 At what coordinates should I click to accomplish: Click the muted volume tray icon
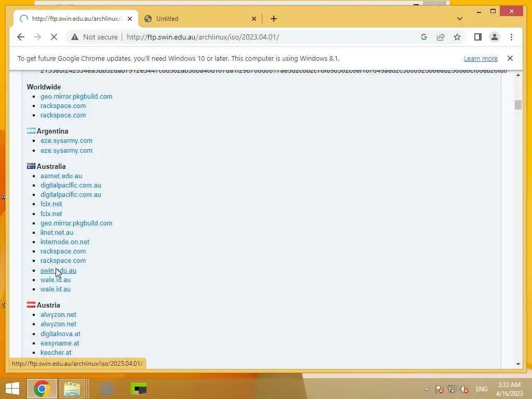coord(464,389)
